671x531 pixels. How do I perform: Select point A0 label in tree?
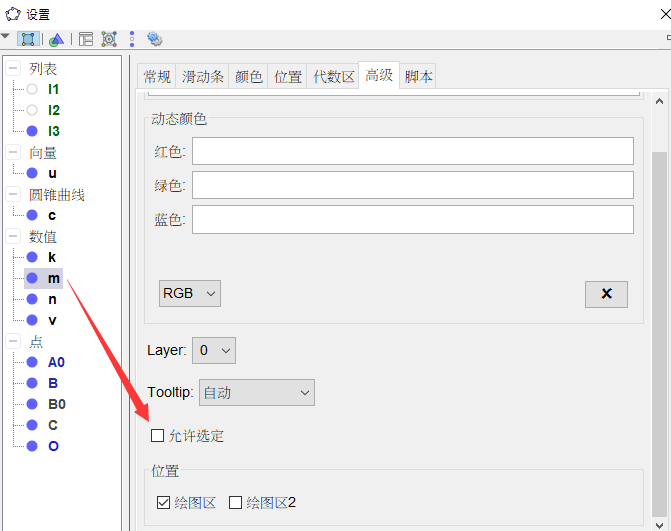click(56, 362)
